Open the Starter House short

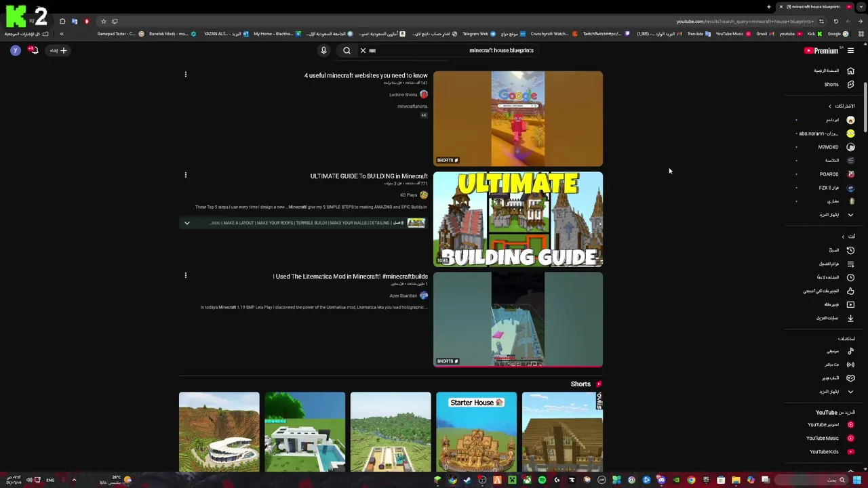pyautogui.click(x=476, y=432)
